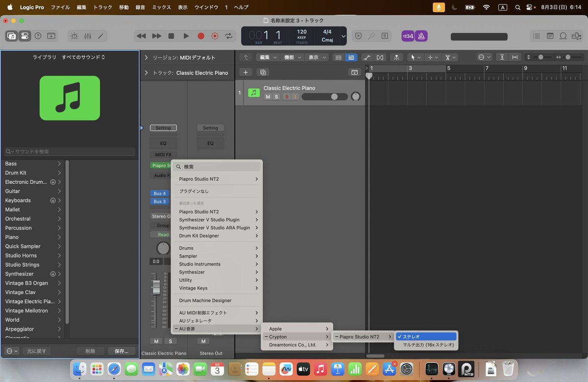Open the Inspector panel button

[x=24, y=36]
